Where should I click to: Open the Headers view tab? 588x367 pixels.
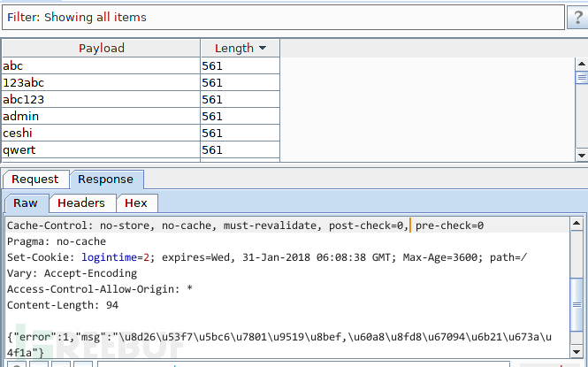(x=81, y=203)
